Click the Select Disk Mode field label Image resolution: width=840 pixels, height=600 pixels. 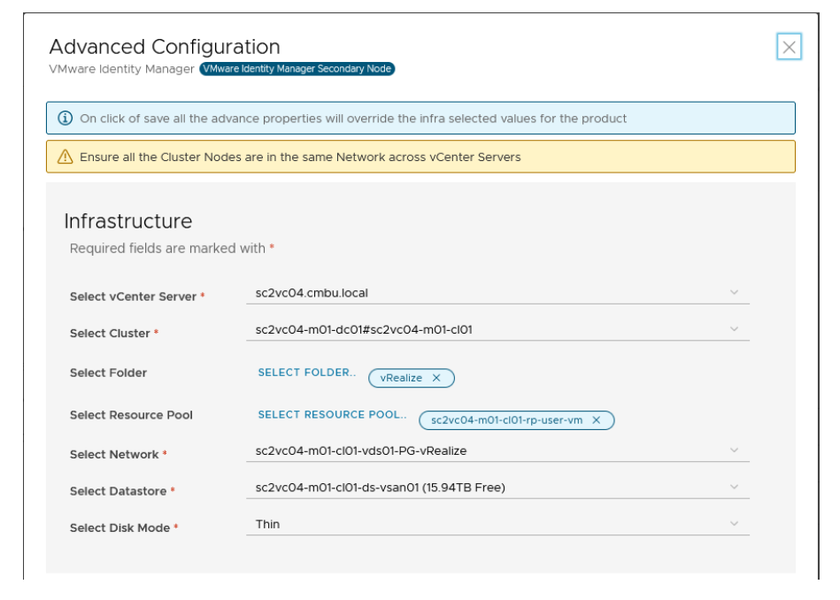point(119,528)
